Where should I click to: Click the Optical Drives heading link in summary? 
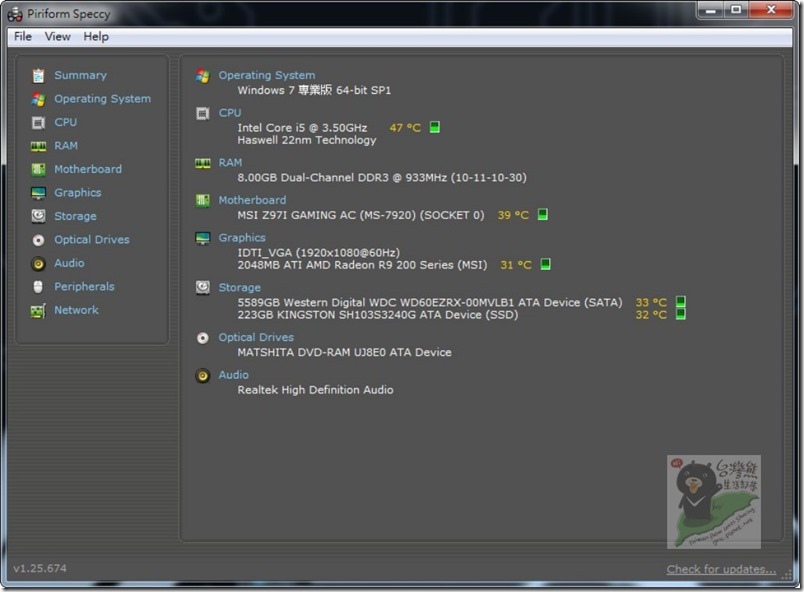pos(256,338)
